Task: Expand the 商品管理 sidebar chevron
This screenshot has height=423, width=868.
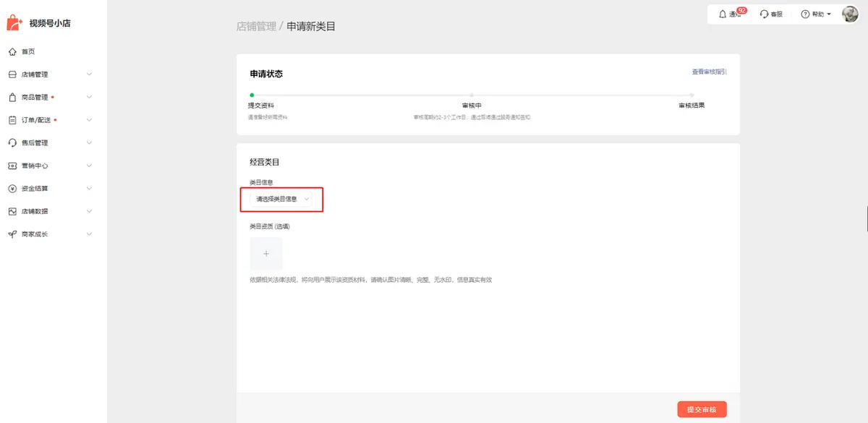Action: point(89,97)
